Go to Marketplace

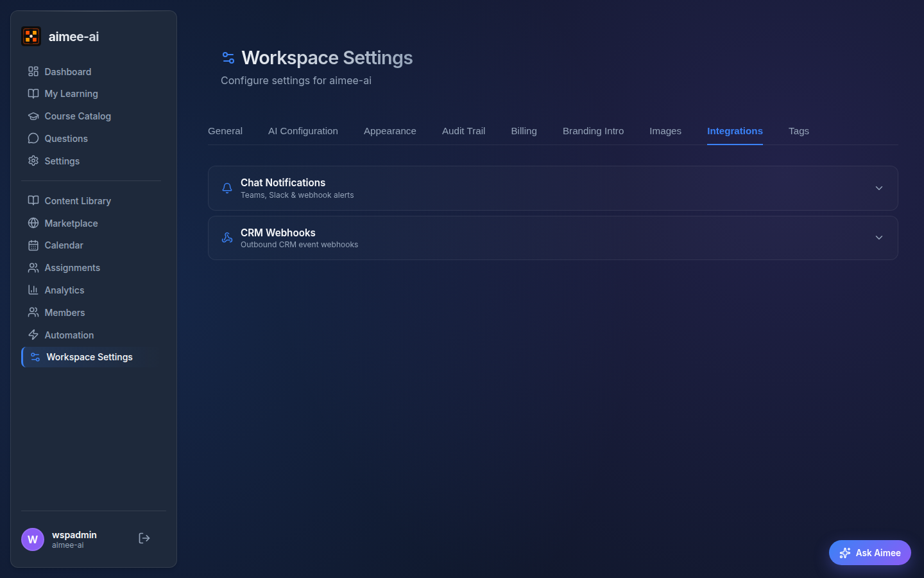tap(91, 223)
